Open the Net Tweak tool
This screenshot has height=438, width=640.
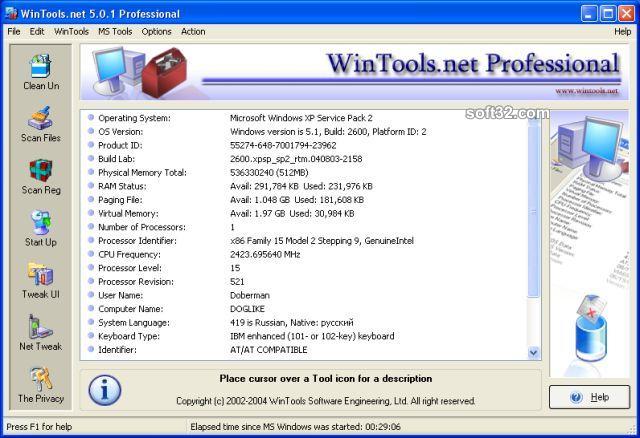click(41, 333)
